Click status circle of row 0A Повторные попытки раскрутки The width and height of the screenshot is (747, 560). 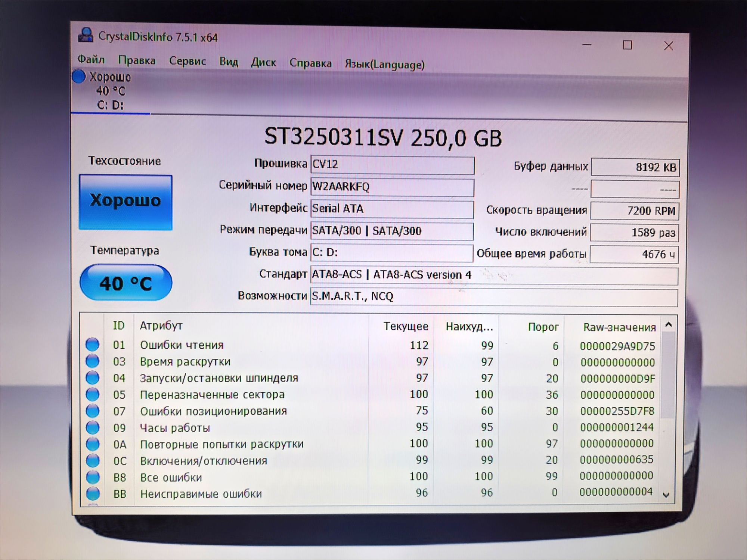coord(93,444)
